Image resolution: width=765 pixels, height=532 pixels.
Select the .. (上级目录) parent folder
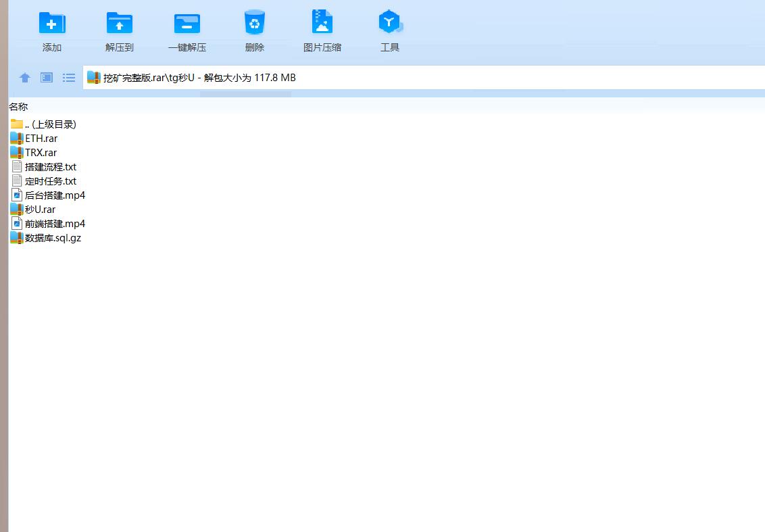pos(50,124)
